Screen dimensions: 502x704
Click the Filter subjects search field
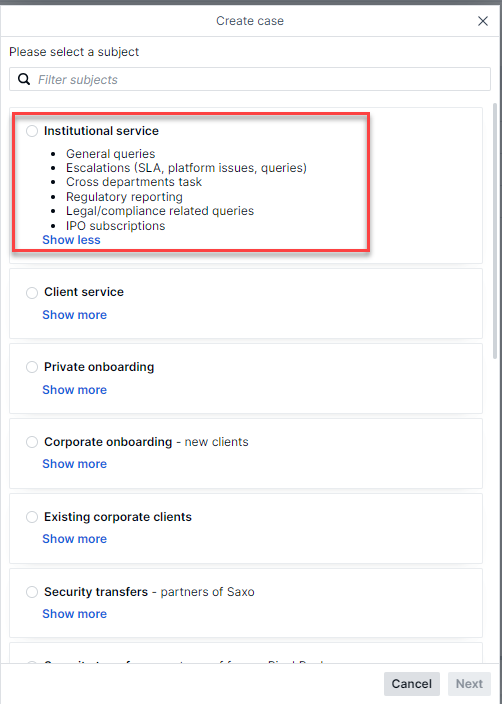pyautogui.click(x=250, y=79)
